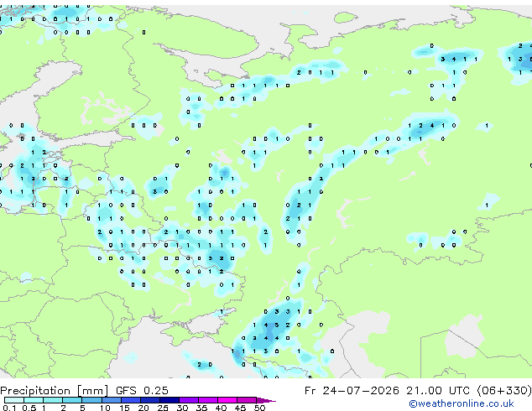Screen dimensions: 532x411
Task: Click the arrow tip beyond 50 on legend
Action: point(266,400)
